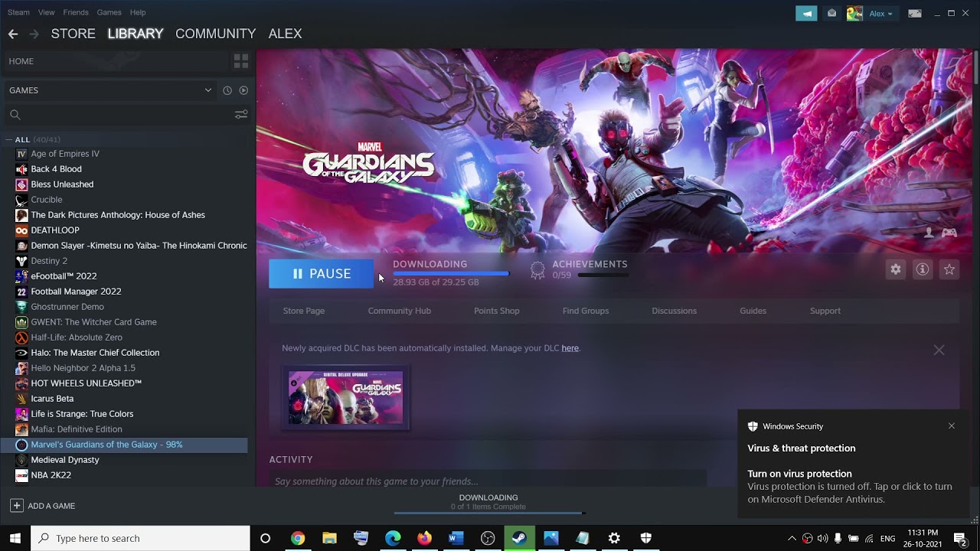Go to the STORE tab
Screen dimensions: 980x551
[x=73, y=34]
